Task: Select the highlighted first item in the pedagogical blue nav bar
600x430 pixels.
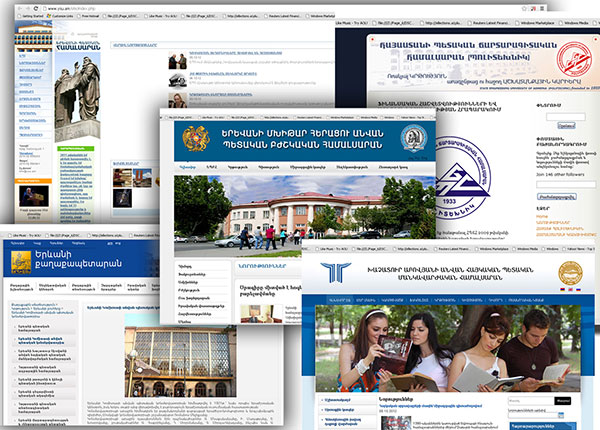Action: tap(339, 300)
